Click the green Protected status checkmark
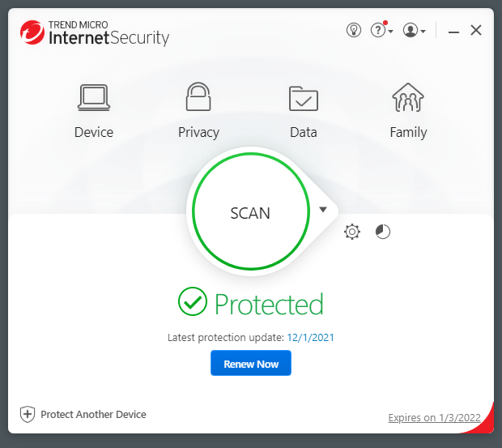Screen dimensions: 502x448 tap(193, 303)
